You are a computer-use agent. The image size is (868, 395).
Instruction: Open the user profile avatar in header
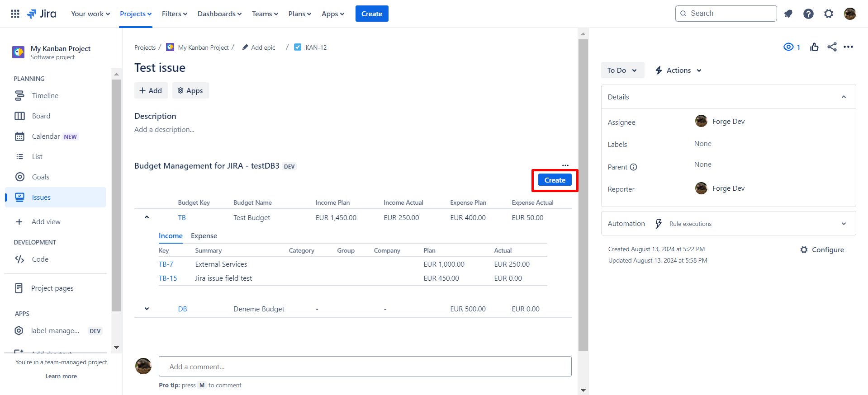pos(850,14)
